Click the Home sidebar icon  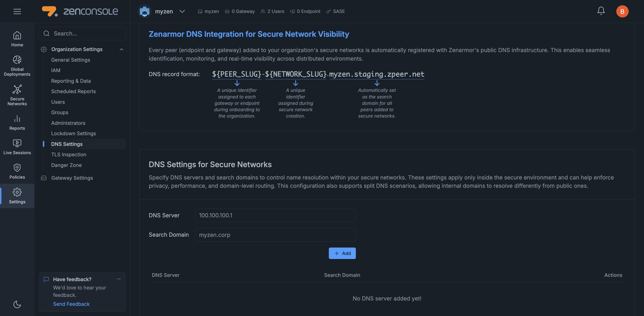(17, 39)
